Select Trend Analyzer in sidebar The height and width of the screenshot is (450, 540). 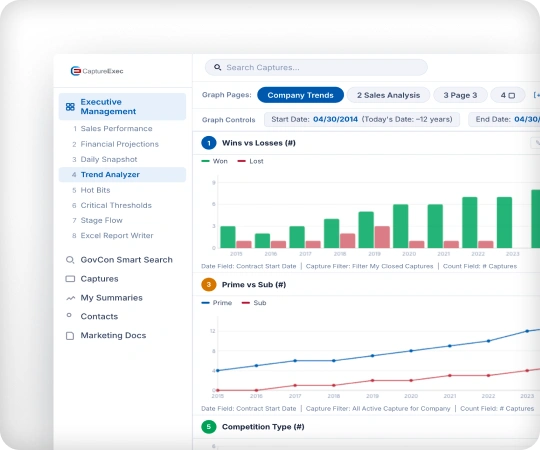click(x=122, y=175)
